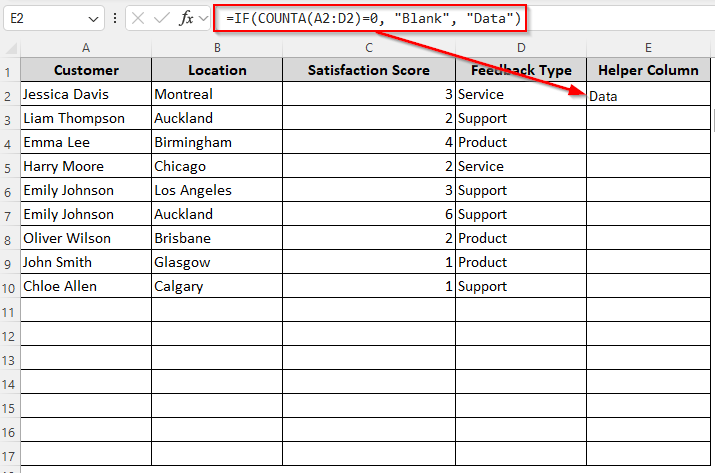The image size is (715, 473).
Task: Click the Enter checkmark formula icon
Action: click(161, 18)
